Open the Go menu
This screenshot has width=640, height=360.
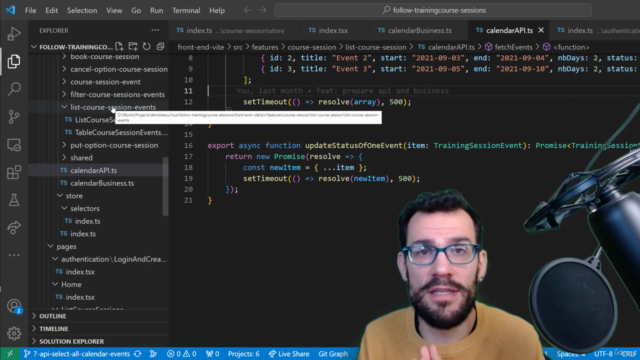point(136,10)
